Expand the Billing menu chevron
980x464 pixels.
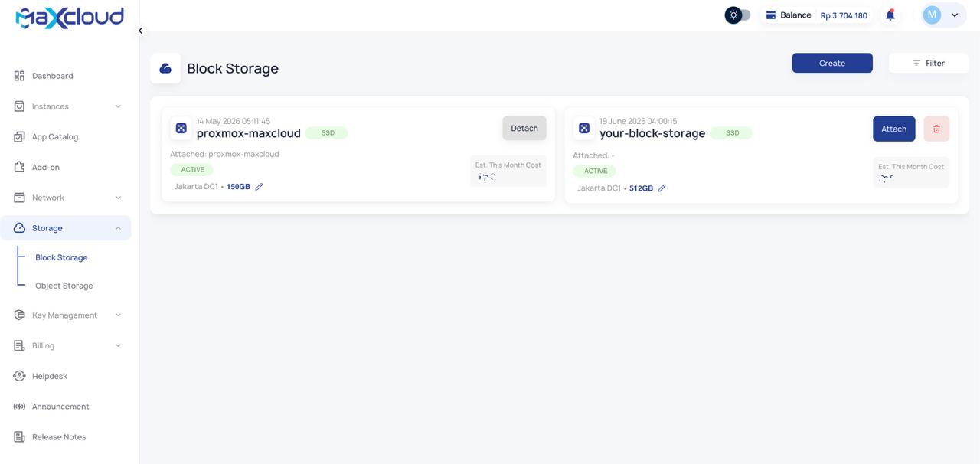pyautogui.click(x=118, y=345)
